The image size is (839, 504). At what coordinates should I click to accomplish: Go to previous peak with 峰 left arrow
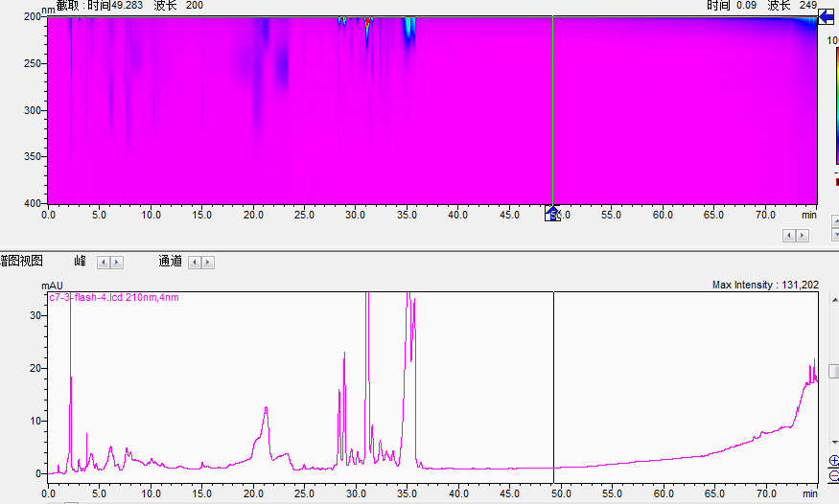pyautogui.click(x=105, y=262)
